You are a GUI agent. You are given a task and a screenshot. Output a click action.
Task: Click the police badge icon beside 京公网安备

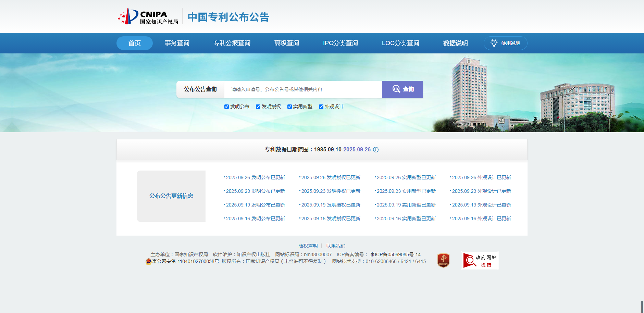tap(148, 262)
